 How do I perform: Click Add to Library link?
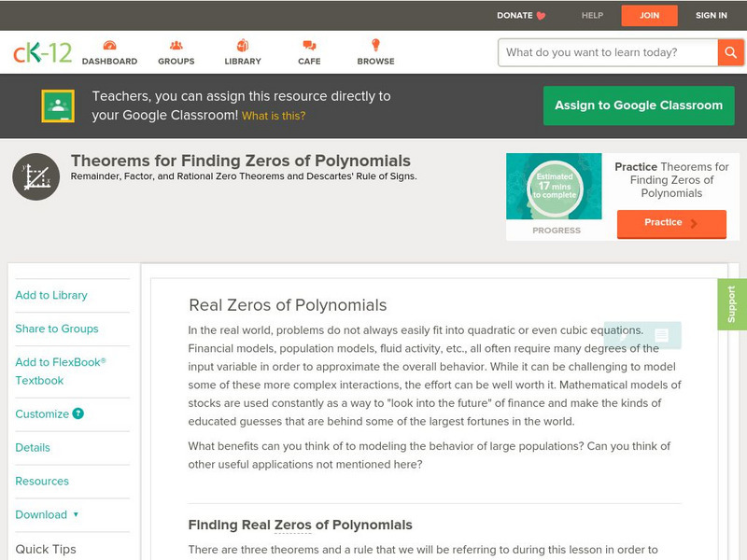51,295
